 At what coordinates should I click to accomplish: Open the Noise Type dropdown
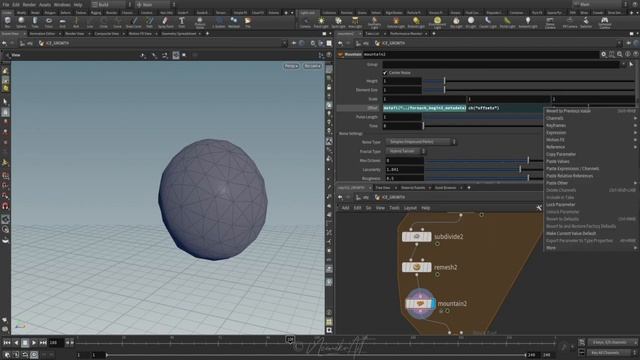click(420, 142)
